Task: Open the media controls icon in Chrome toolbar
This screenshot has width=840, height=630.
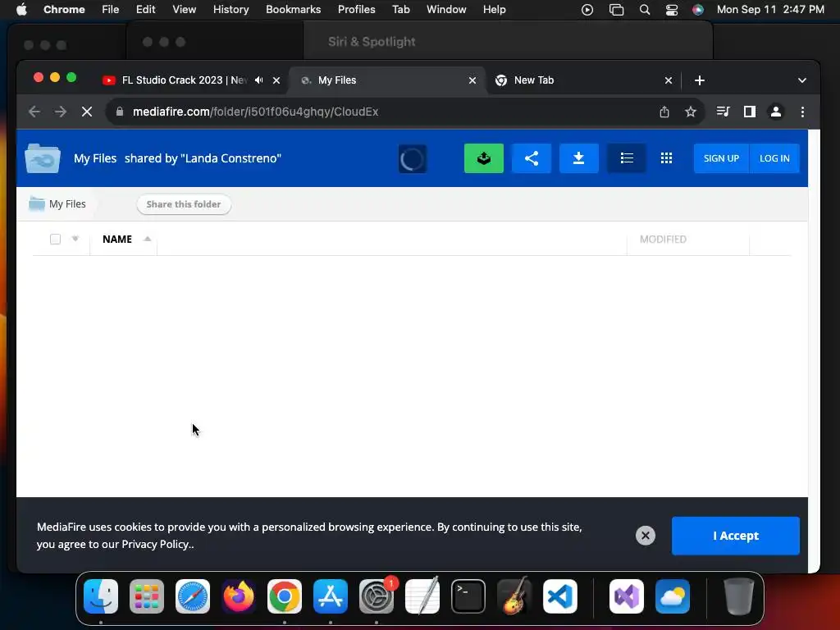Action: [x=723, y=112]
